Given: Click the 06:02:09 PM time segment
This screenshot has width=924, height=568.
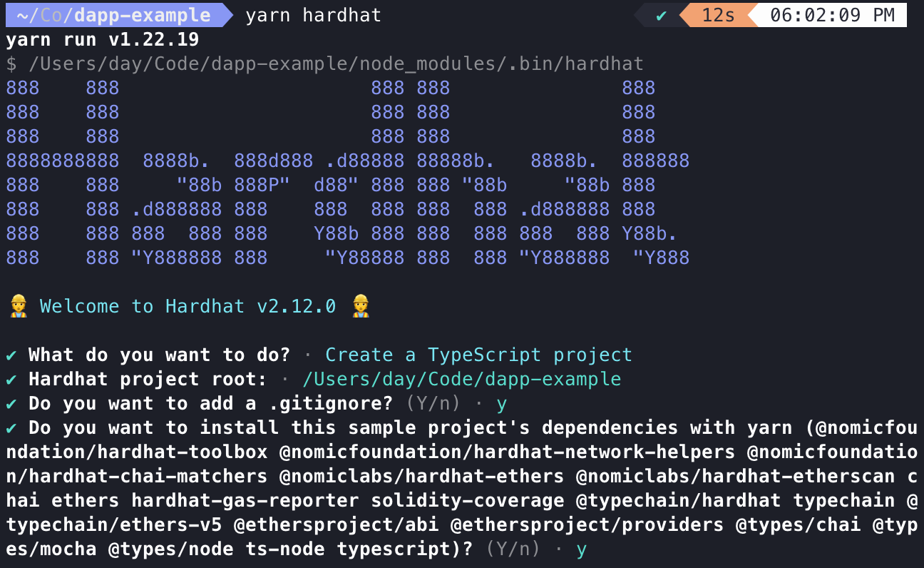Looking at the screenshot, I should click(x=832, y=15).
